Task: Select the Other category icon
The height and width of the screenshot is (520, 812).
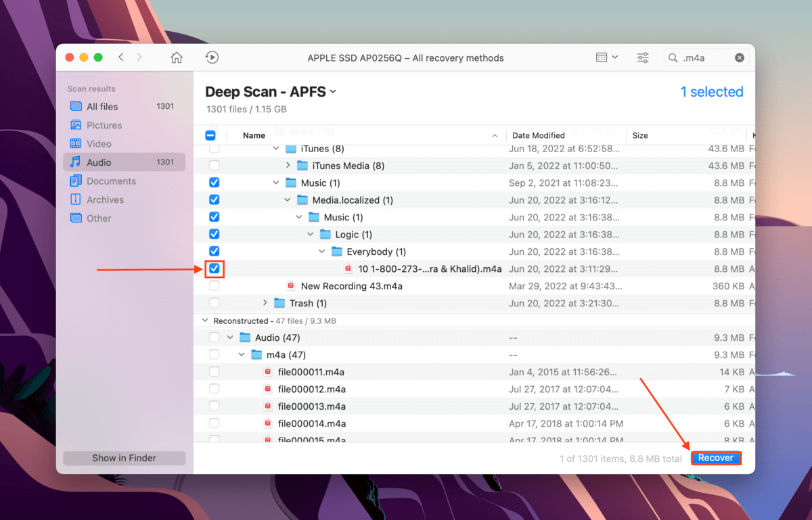Action: point(76,218)
